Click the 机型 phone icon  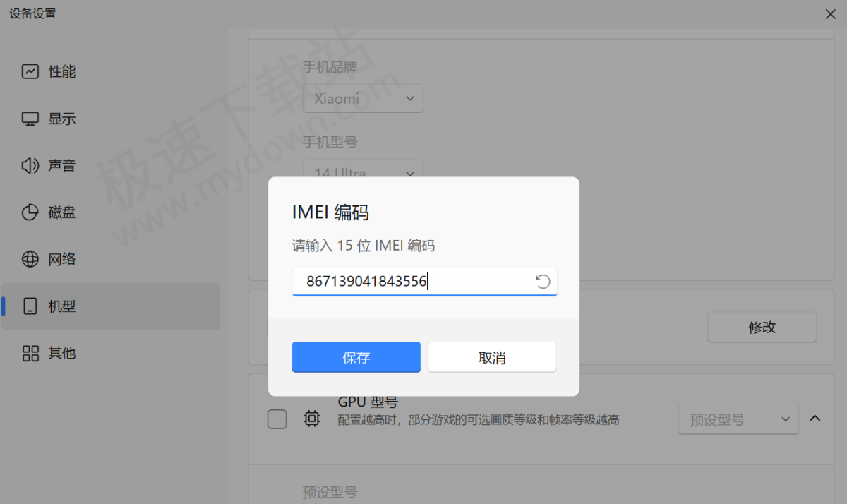(x=29, y=306)
